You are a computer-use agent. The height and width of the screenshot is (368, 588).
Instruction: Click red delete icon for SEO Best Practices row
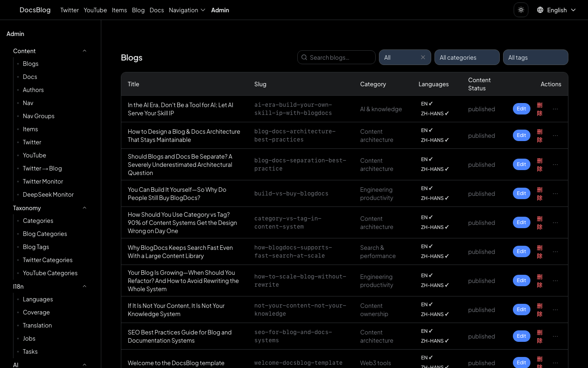tap(539, 336)
